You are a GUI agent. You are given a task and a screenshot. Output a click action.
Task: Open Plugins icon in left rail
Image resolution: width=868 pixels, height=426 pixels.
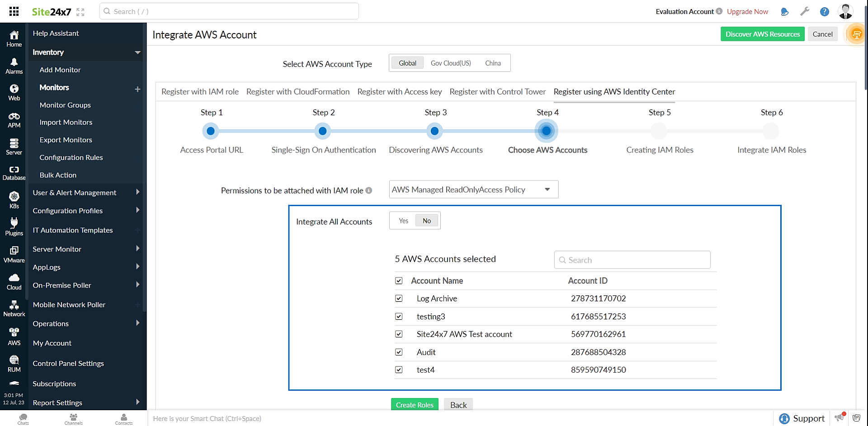click(14, 227)
